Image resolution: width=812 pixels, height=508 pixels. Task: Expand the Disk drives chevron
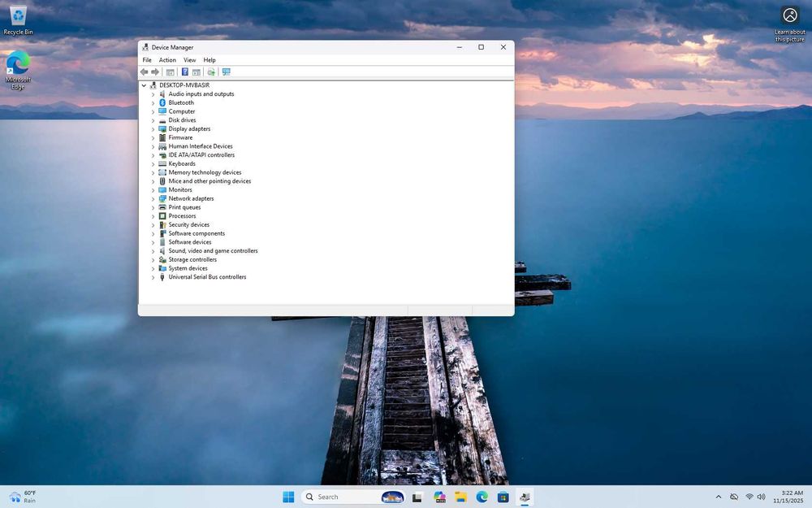point(153,120)
